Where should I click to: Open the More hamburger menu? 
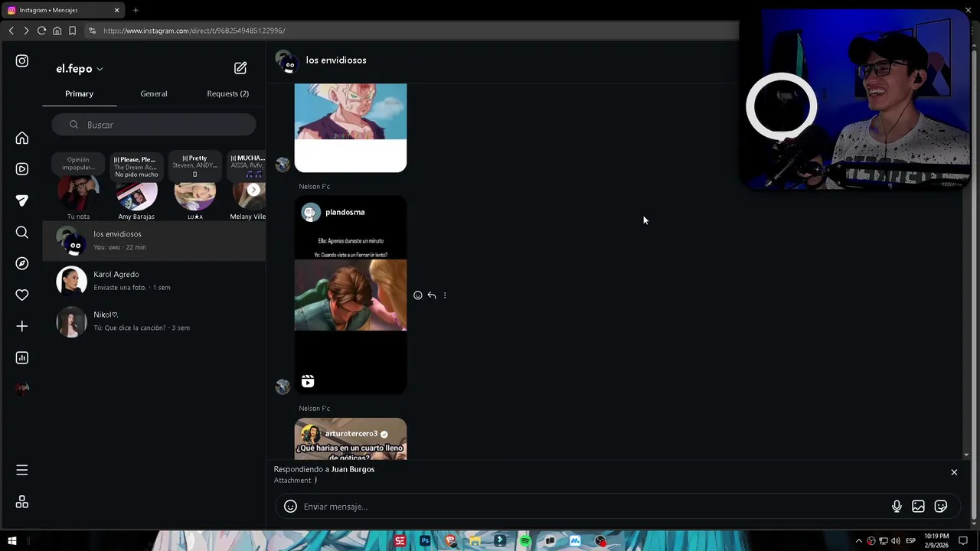(x=22, y=470)
